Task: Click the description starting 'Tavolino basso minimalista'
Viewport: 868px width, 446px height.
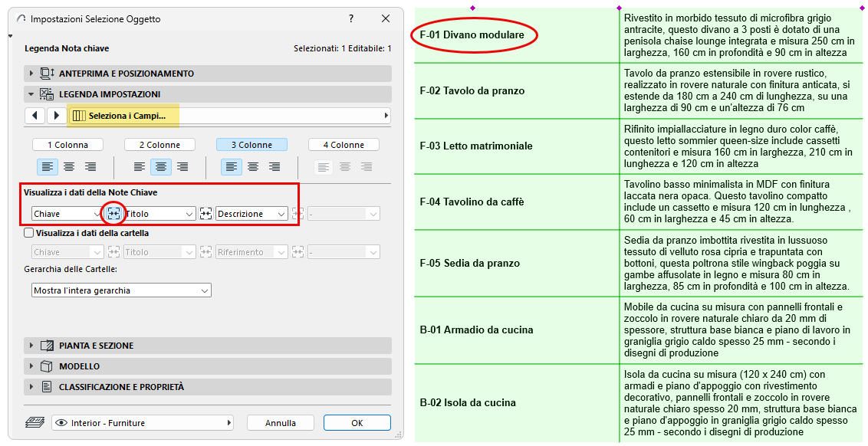Action: click(x=737, y=202)
